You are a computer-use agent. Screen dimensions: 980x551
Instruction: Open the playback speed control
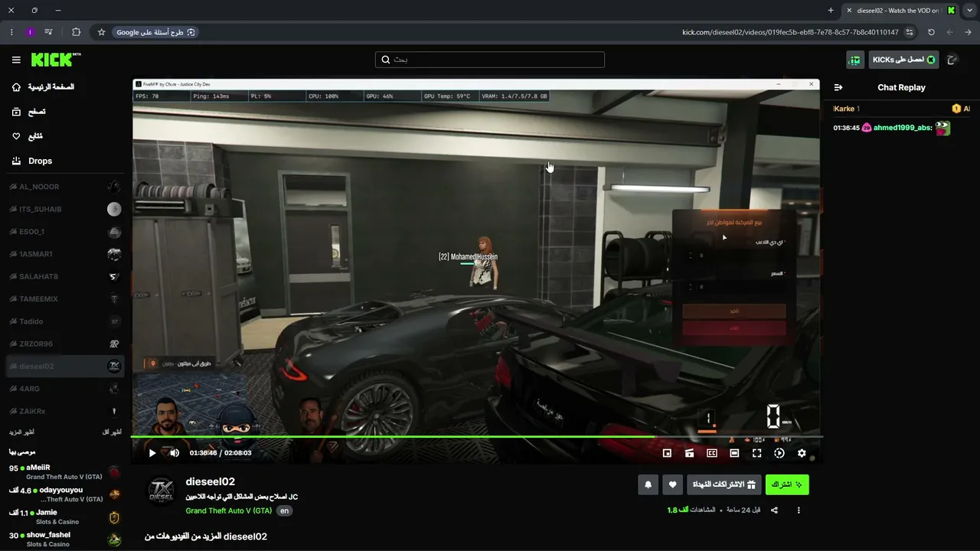(779, 453)
